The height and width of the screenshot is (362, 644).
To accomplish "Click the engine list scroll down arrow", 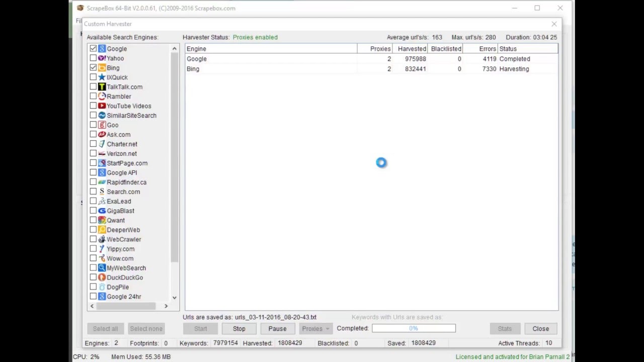I will [x=175, y=297].
